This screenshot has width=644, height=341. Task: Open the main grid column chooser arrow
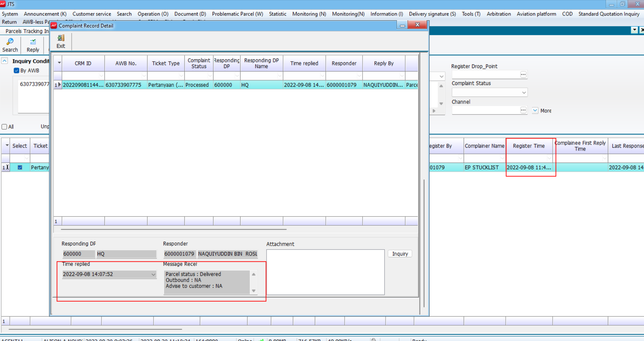tap(6, 146)
